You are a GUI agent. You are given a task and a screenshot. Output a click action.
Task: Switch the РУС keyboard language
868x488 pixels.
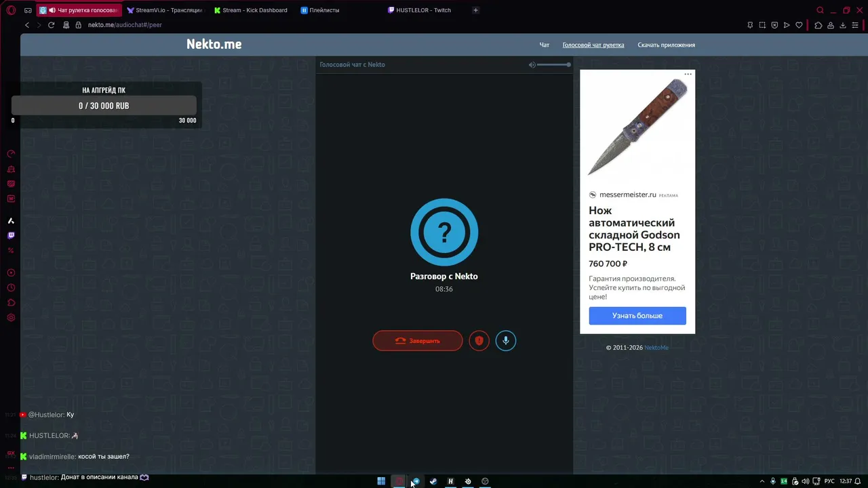pyautogui.click(x=829, y=481)
